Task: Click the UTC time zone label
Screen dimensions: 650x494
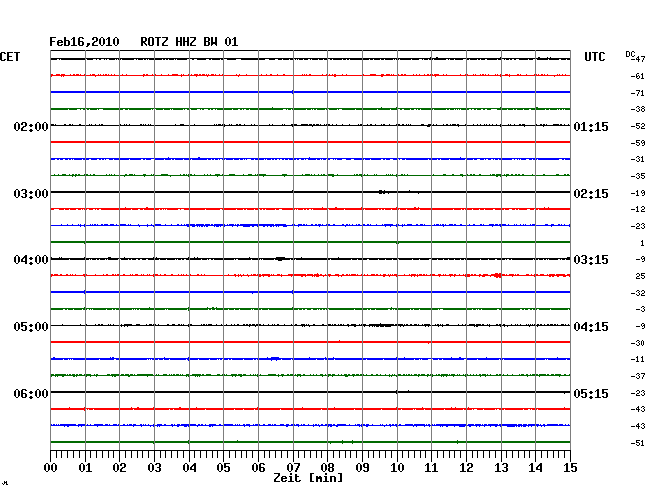Action: [594, 57]
